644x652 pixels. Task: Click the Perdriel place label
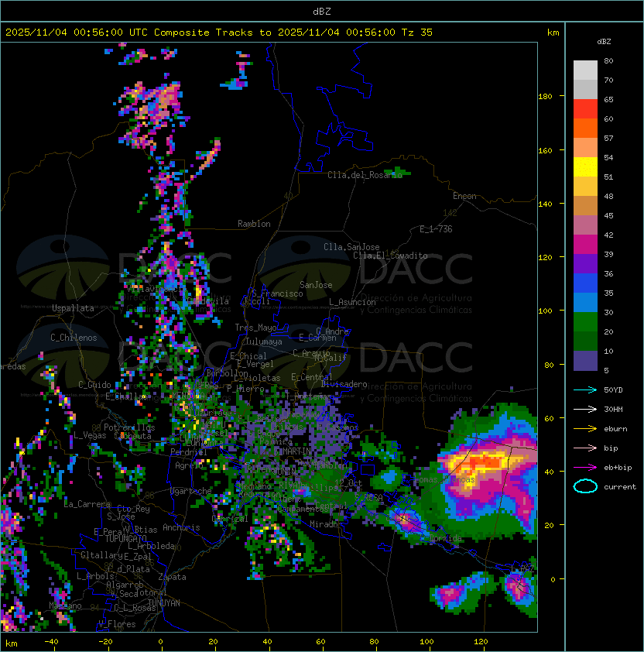[188, 452]
